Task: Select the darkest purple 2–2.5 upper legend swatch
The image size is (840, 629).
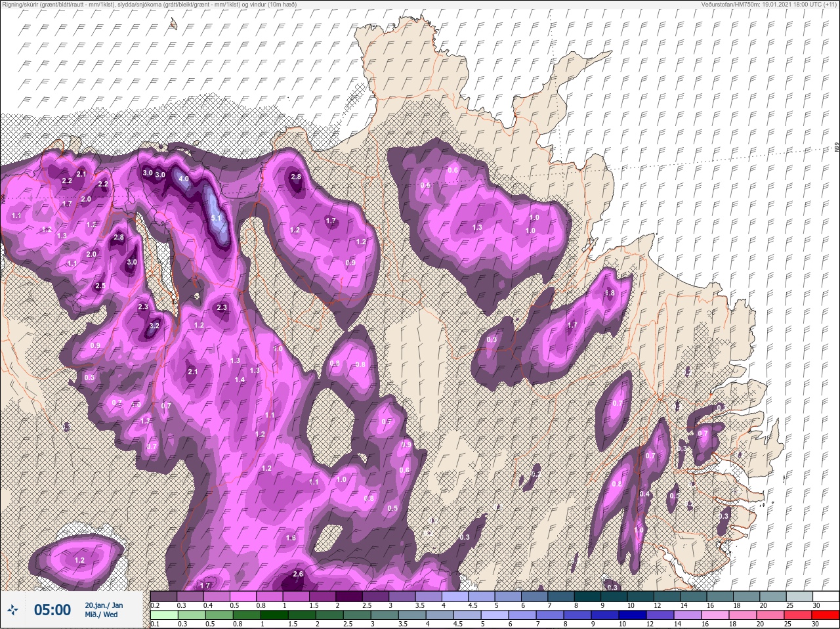Action: pos(350,596)
